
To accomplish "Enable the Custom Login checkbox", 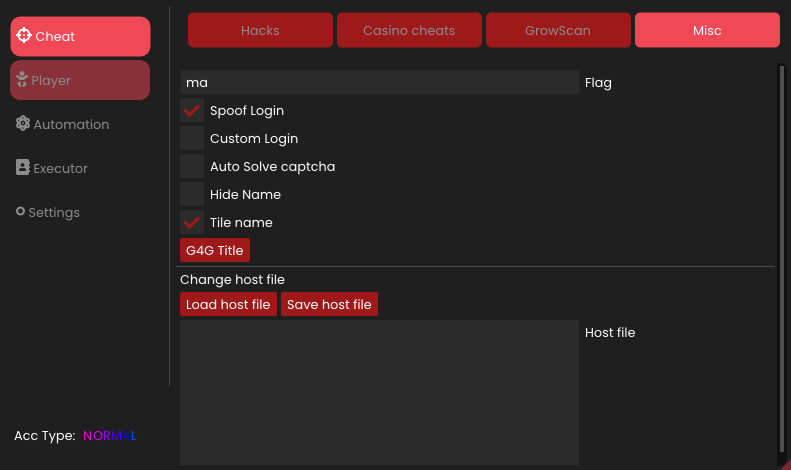I will 192,138.
